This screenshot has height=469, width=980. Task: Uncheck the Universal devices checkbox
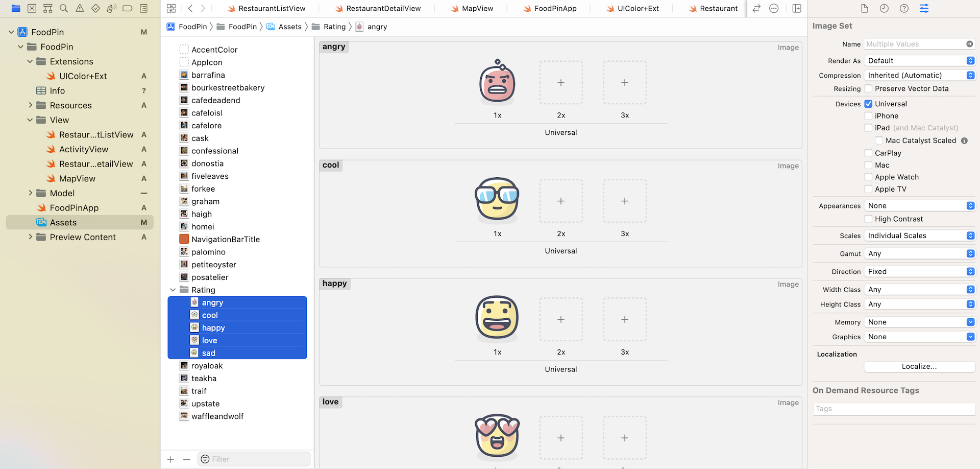coord(868,104)
